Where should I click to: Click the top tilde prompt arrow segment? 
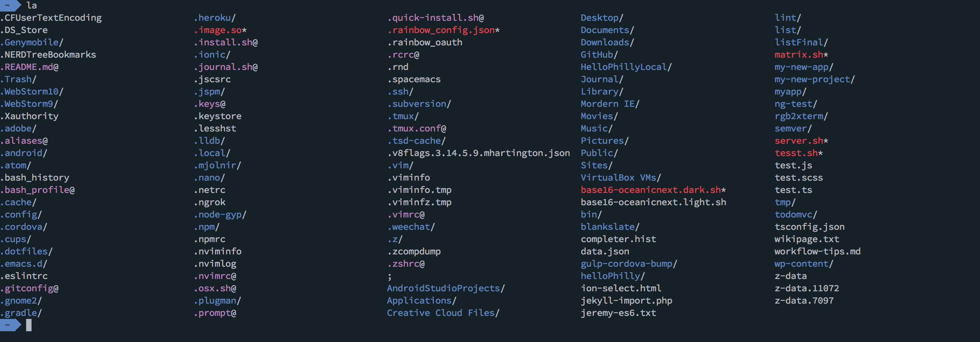[x=9, y=5]
